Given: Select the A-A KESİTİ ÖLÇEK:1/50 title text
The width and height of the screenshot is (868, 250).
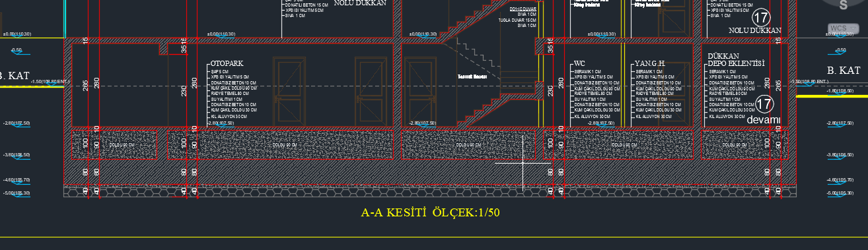Looking at the screenshot, I should pyautogui.click(x=431, y=212).
